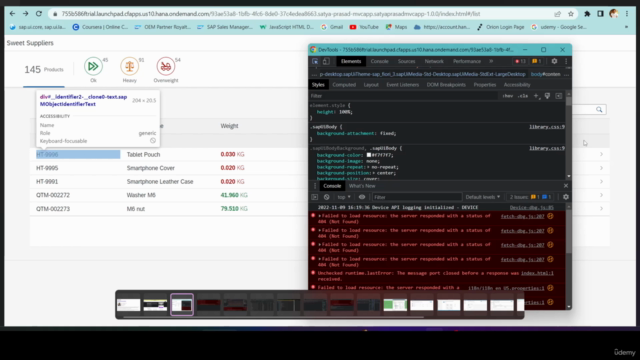
Task: Click the search magnifier icon in products table
Action: click(599, 109)
